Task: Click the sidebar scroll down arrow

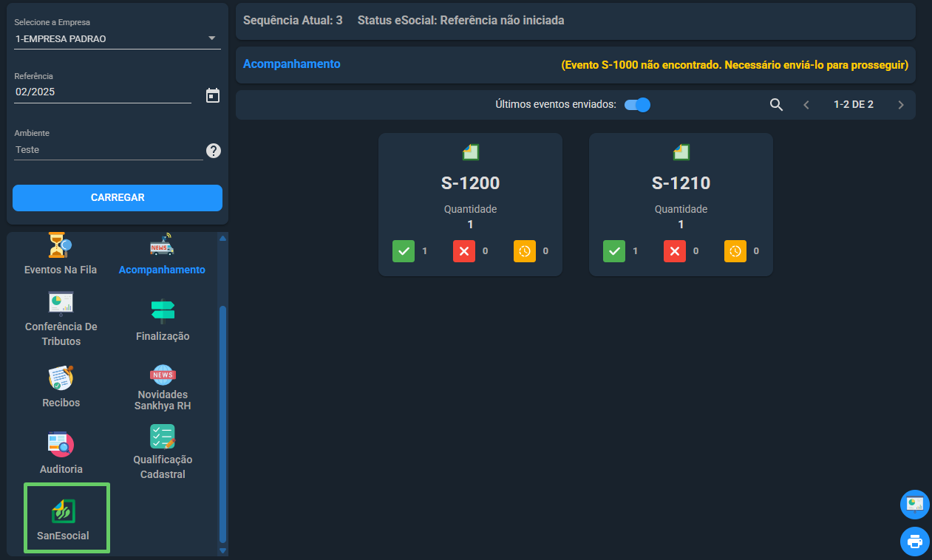Action: [x=222, y=550]
